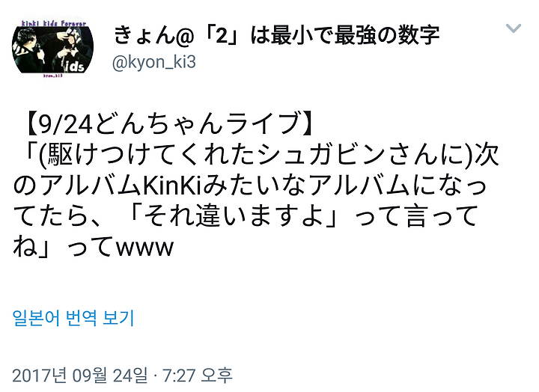Open the tweet options chevron menu

pyautogui.click(x=514, y=28)
